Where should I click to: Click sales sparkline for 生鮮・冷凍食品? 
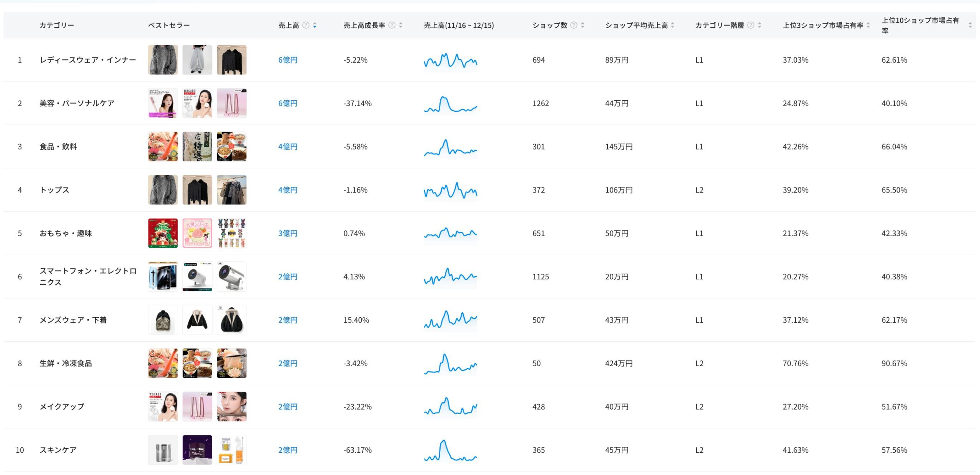[450, 364]
